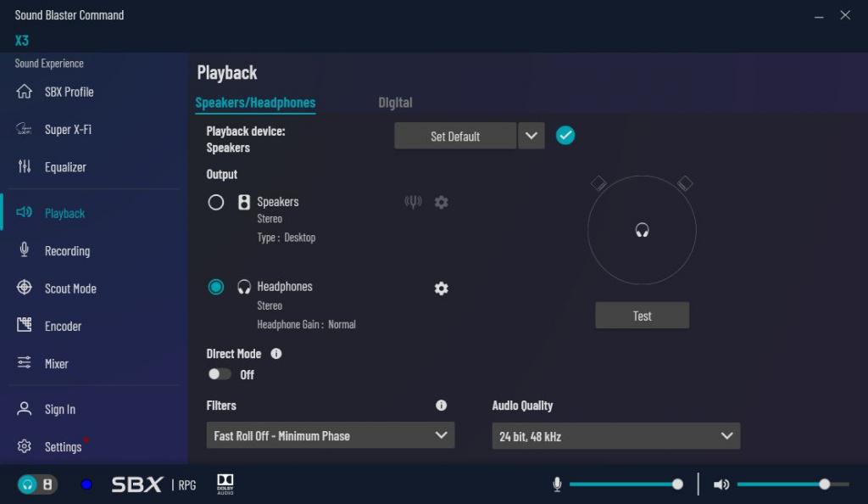Click the RPG profile label
The width and height of the screenshot is (868, 504).
(187, 485)
